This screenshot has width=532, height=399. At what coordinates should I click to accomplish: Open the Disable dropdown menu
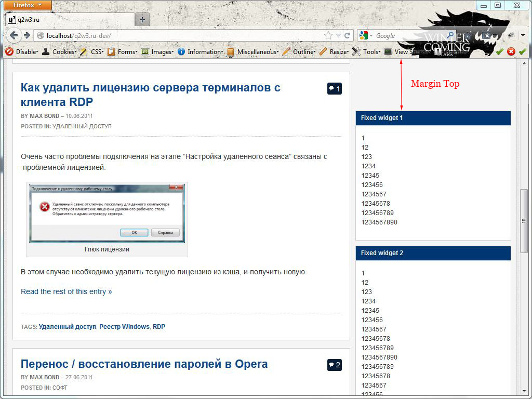pos(22,51)
